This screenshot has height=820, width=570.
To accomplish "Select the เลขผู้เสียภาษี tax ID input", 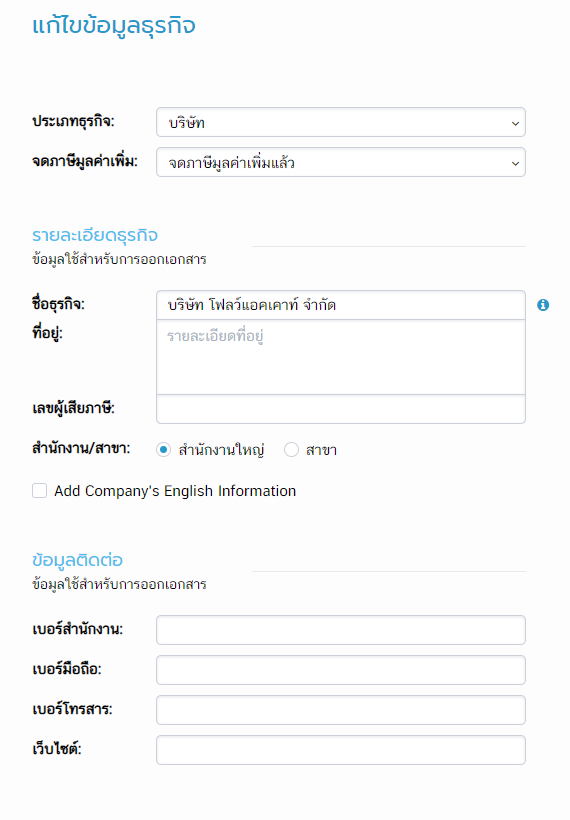I will click(x=340, y=409).
